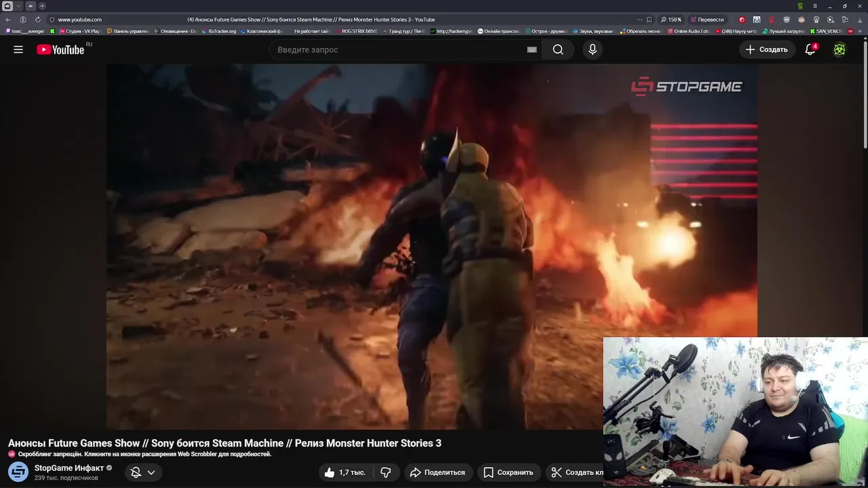Go back in the browser

click(x=8, y=20)
